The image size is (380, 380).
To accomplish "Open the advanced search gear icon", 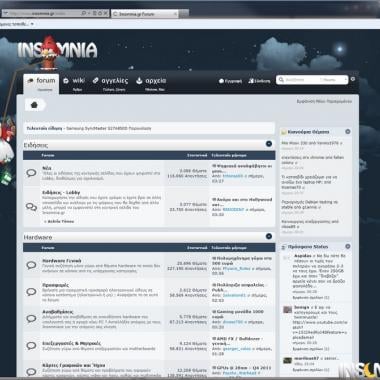I will click(x=353, y=79).
